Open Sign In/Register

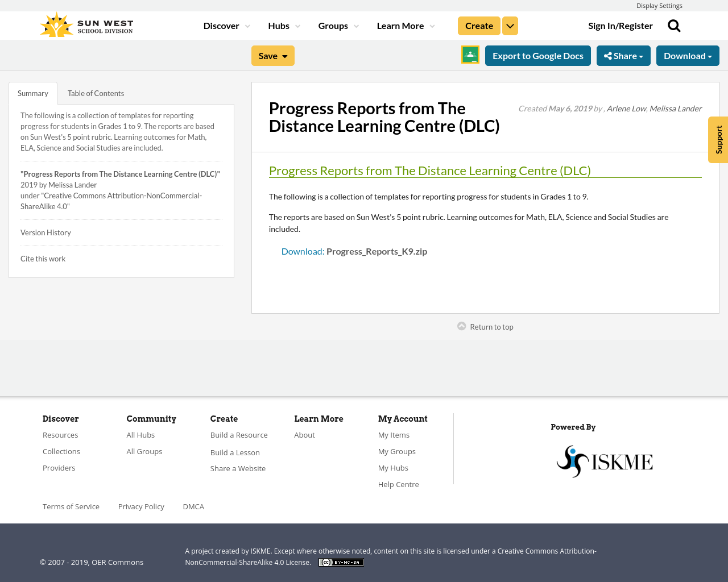click(x=620, y=24)
